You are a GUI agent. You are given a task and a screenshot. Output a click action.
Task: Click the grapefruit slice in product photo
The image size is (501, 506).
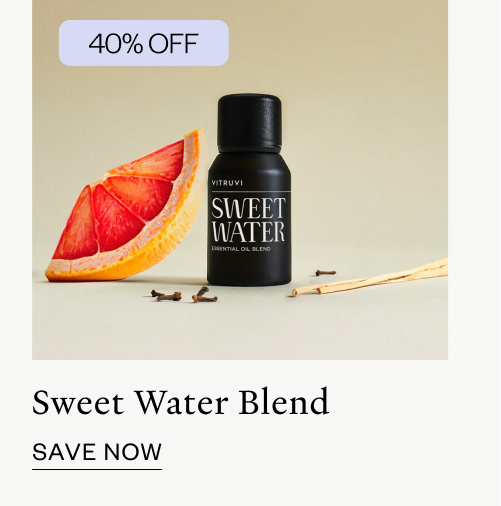(128, 207)
